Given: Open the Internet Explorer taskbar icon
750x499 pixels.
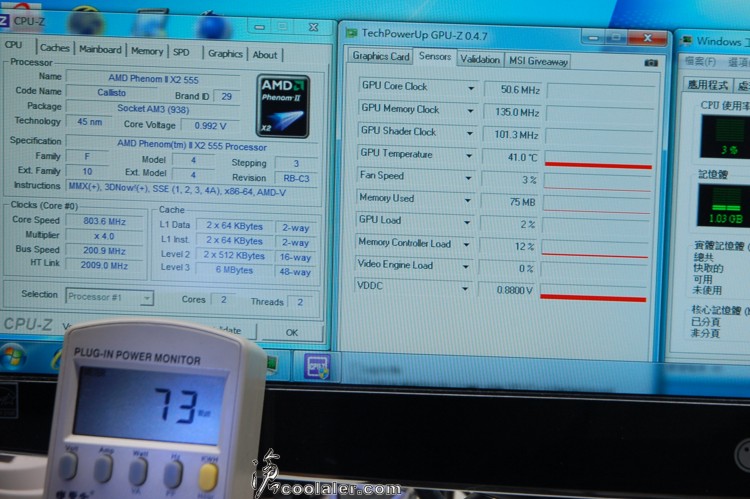Looking at the screenshot, I should click(x=57, y=359).
